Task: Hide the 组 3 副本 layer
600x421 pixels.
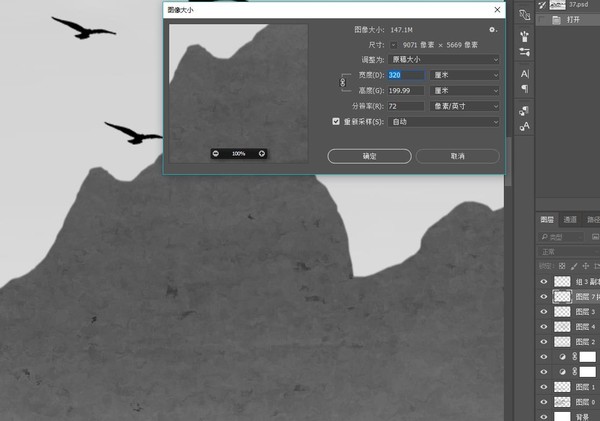Action: coord(544,282)
